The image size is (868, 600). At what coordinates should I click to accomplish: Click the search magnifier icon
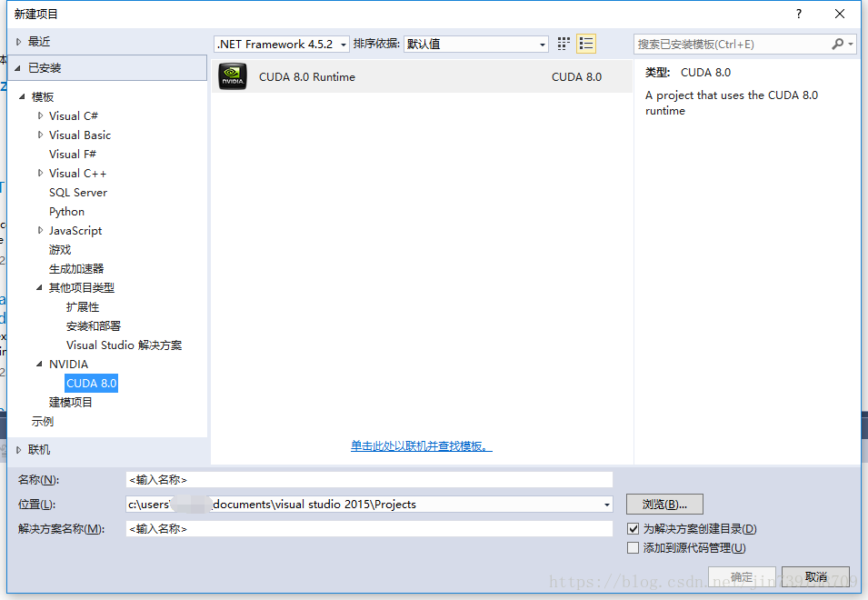tap(838, 44)
